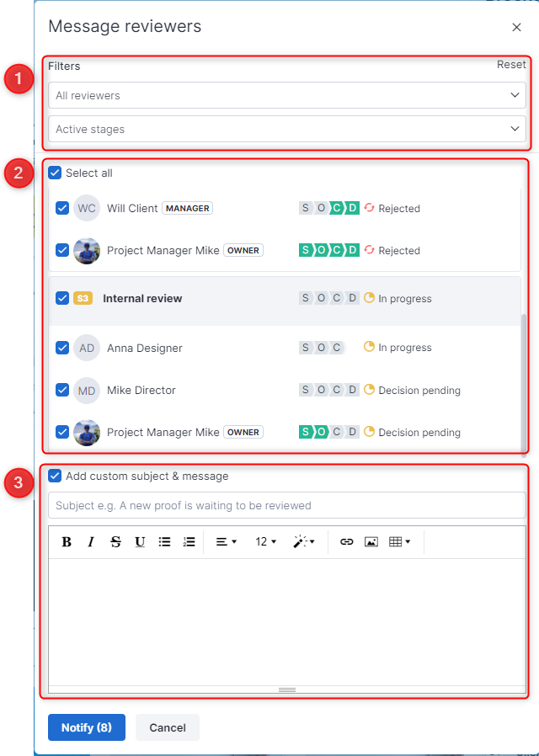Open the All reviewers filter dropdown

(x=286, y=96)
